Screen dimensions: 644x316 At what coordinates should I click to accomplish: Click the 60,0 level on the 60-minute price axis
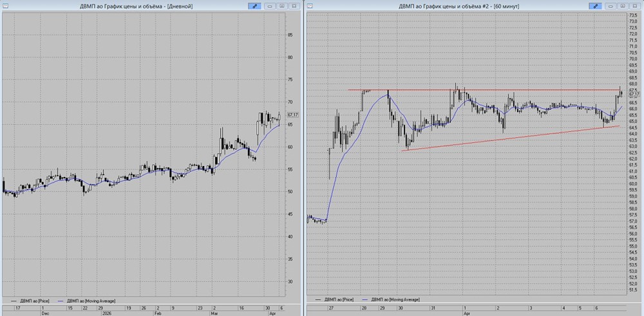633,183
